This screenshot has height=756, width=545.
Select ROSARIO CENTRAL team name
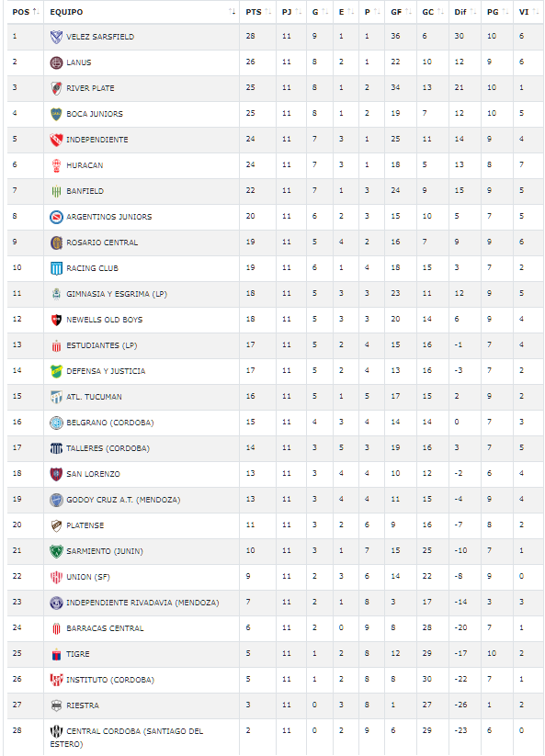click(102, 243)
